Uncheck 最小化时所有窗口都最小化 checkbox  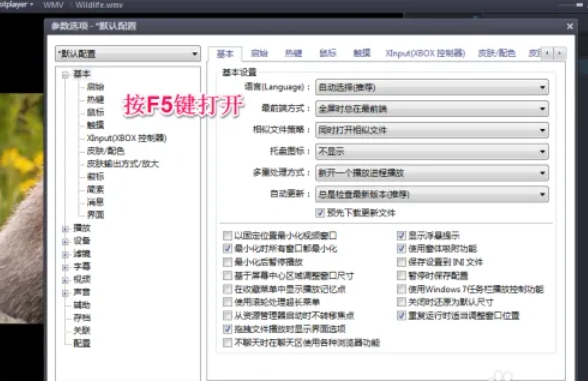[227, 248]
